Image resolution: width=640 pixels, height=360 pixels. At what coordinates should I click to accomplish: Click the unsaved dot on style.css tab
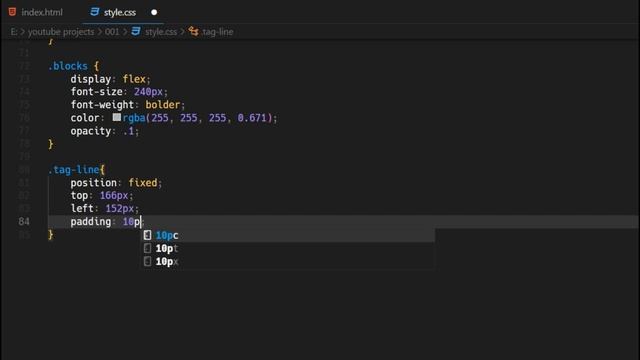(x=154, y=12)
